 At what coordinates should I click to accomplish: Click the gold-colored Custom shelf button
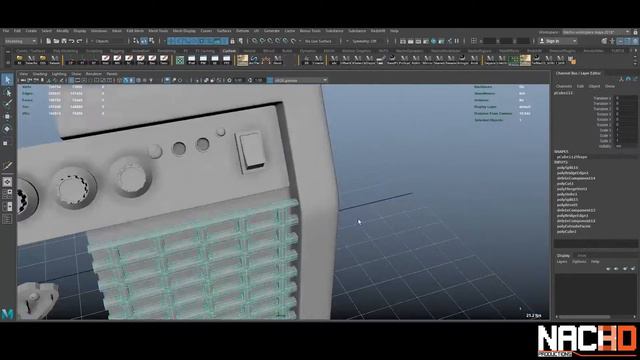[x=242, y=60]
